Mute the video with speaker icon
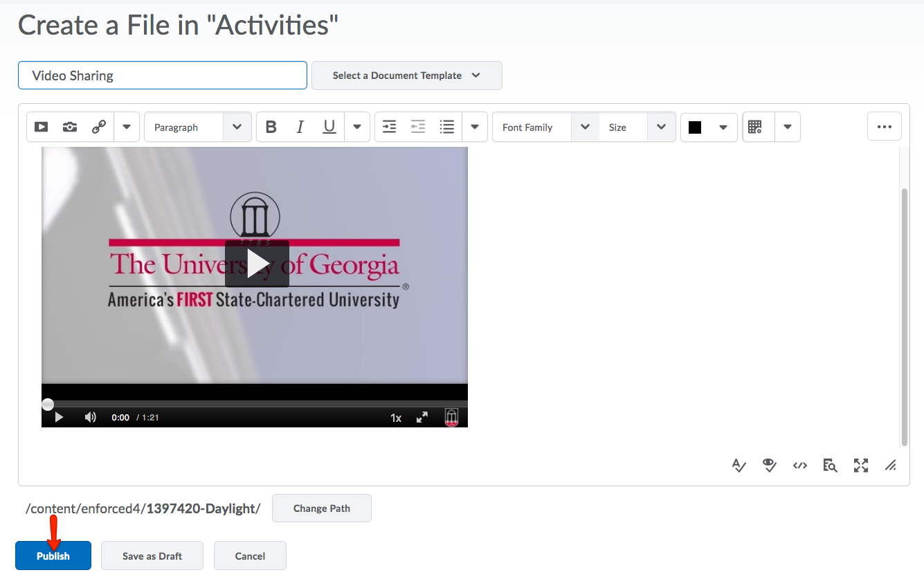 point(91,417)
